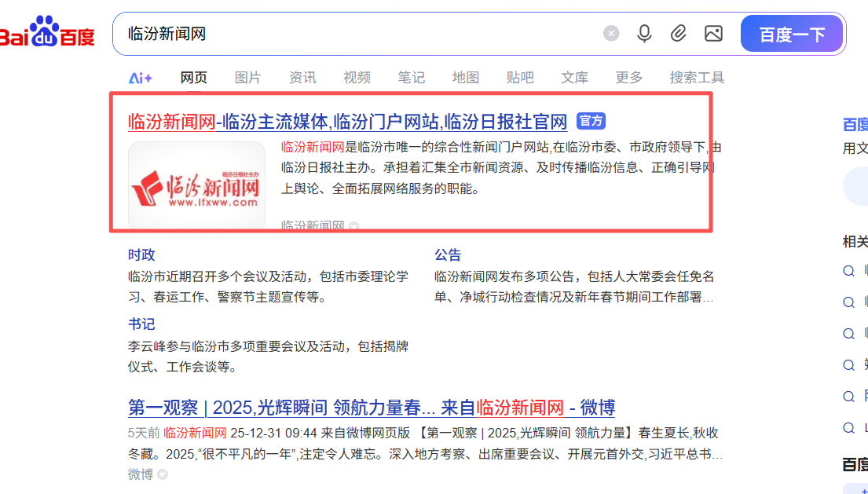Expand options next to 微博 source label
This screenshot has width=868, height=494.
click(163, 474)
